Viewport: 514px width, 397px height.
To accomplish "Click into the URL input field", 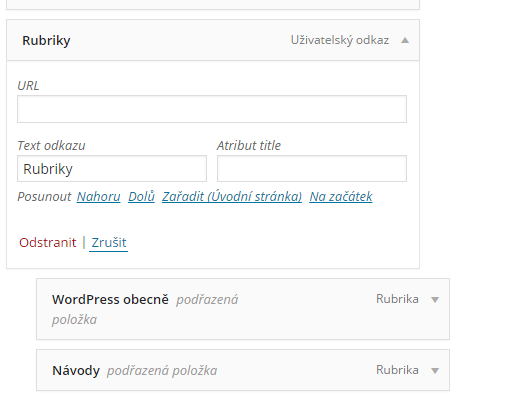I will pyautogui.click(x=212, y=109).
